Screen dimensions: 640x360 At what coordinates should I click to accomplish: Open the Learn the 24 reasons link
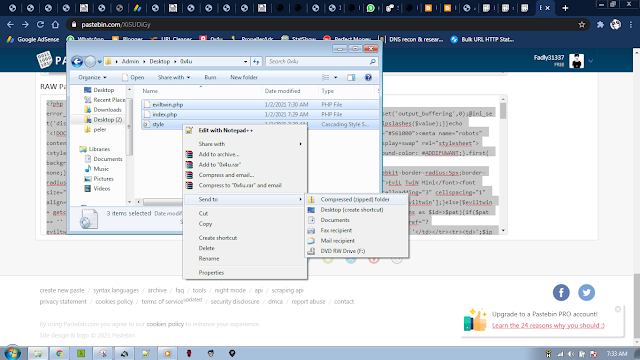[548, 325]
